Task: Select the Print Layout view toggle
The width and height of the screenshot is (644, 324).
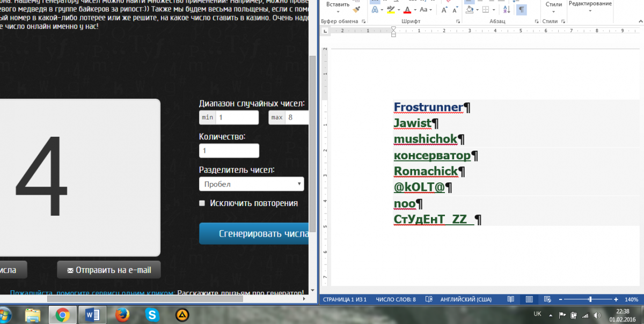Action: click(529, 299)
